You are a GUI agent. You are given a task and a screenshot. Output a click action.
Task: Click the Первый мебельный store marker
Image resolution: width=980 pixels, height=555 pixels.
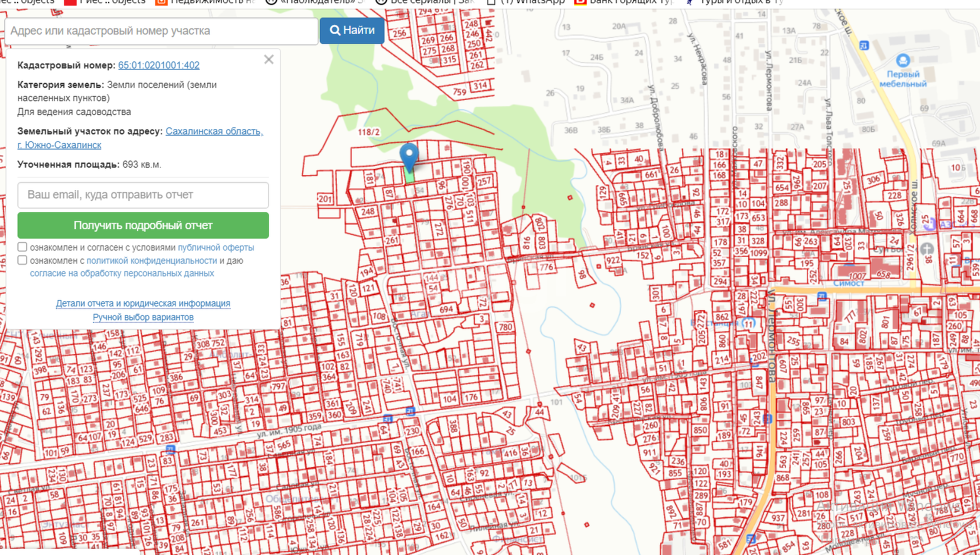(903, 61)
